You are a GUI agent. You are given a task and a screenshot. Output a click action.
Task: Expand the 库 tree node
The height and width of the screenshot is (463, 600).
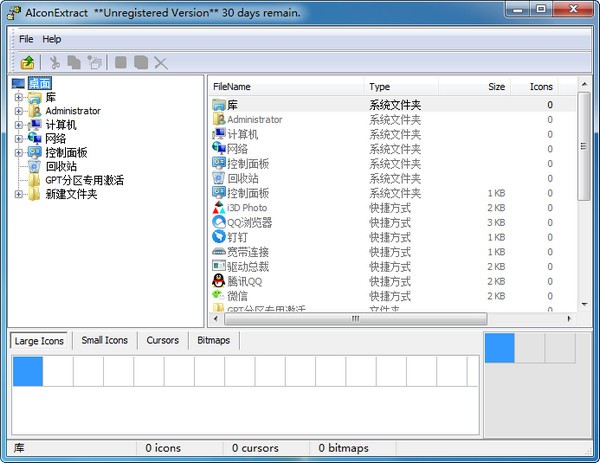click(18, 97)
